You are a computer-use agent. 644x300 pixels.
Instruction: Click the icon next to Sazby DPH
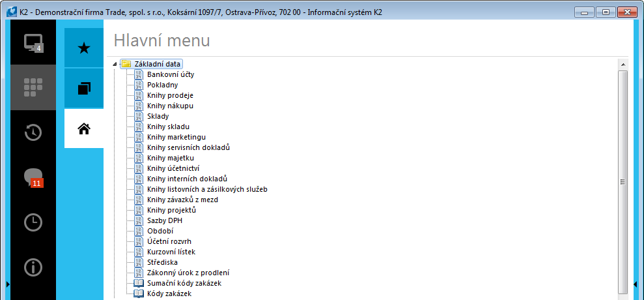(x=139, y=220)
